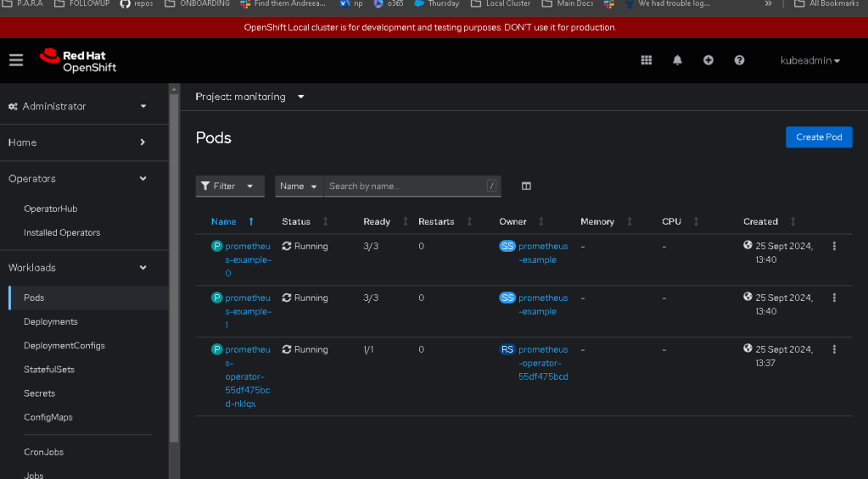Image resolution: width=868 pixels, height=479 pixels.
Task: Click the github repos bookmark
Action: (x=137, y=4)
